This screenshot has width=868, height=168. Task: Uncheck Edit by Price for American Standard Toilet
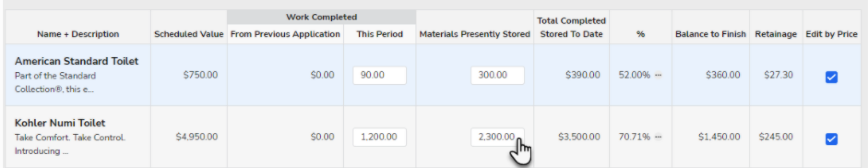(x=831, y=77)
